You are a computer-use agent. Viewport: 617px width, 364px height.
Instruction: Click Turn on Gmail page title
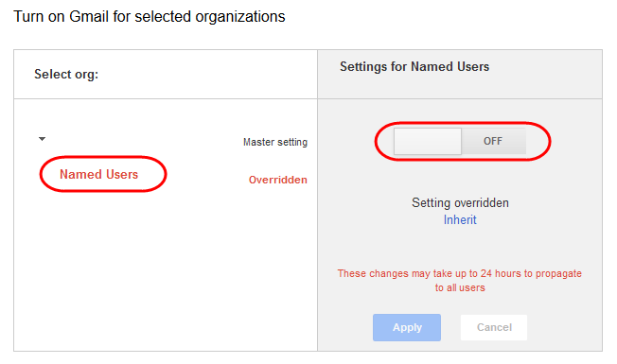pos(150,16)
